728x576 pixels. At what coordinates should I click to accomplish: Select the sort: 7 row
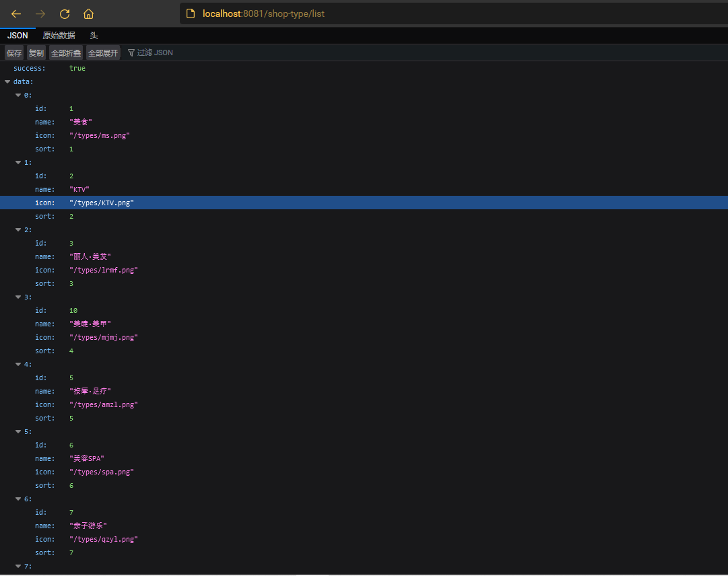click(x=364, y=552)
